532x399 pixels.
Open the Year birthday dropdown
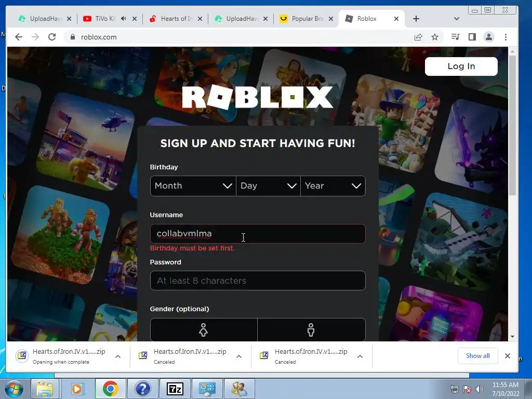333,186
